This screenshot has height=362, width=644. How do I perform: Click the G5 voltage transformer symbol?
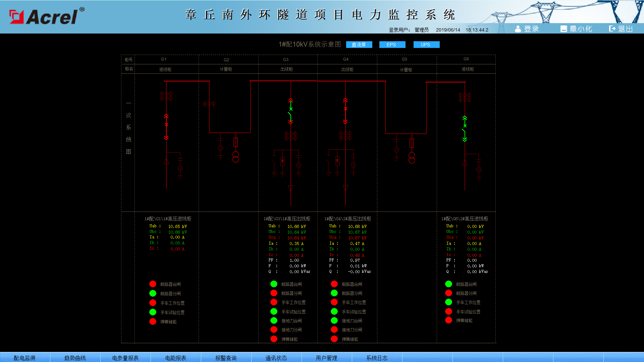tap(412, 158)
